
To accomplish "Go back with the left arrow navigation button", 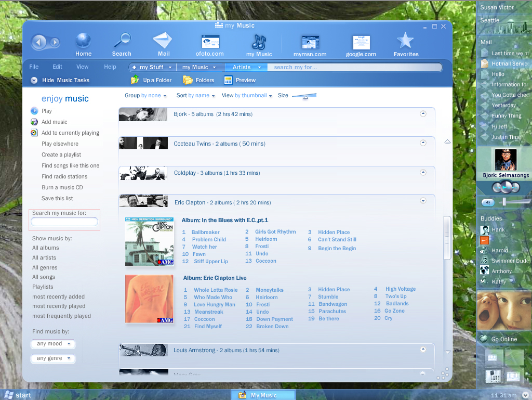I will (x=38, y=42).
